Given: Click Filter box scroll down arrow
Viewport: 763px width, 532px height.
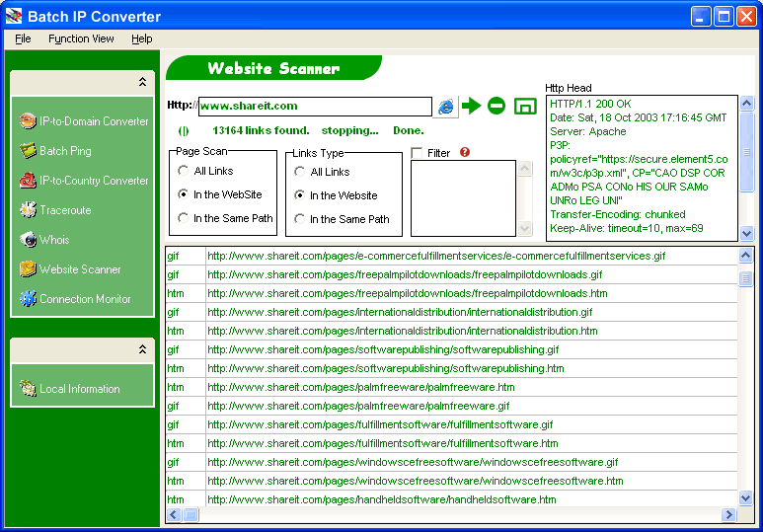Looking at the screenshot, I should point(524,228).
